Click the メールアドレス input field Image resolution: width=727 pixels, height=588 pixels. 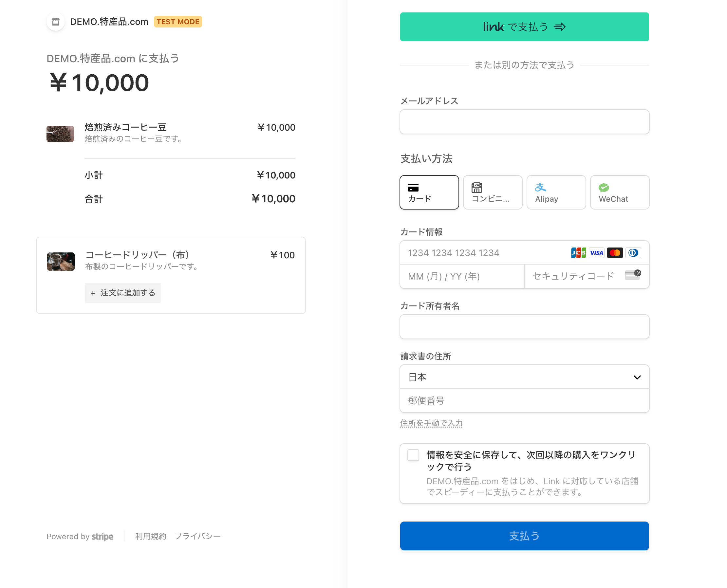(x=524, y=122)
